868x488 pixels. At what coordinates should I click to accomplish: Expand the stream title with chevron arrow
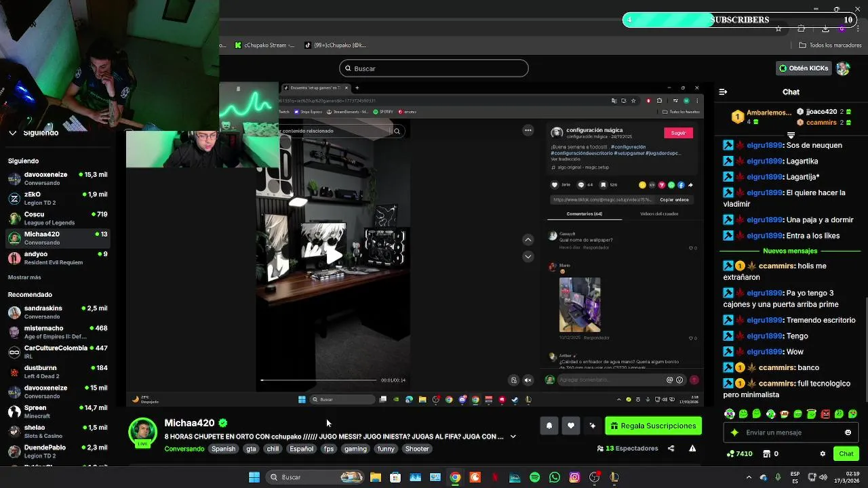(513, 436)
